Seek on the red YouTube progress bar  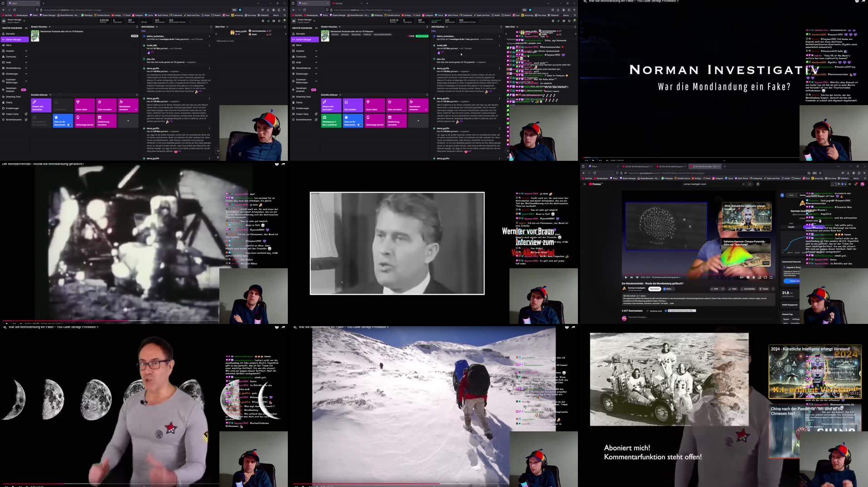click(698, 274)
